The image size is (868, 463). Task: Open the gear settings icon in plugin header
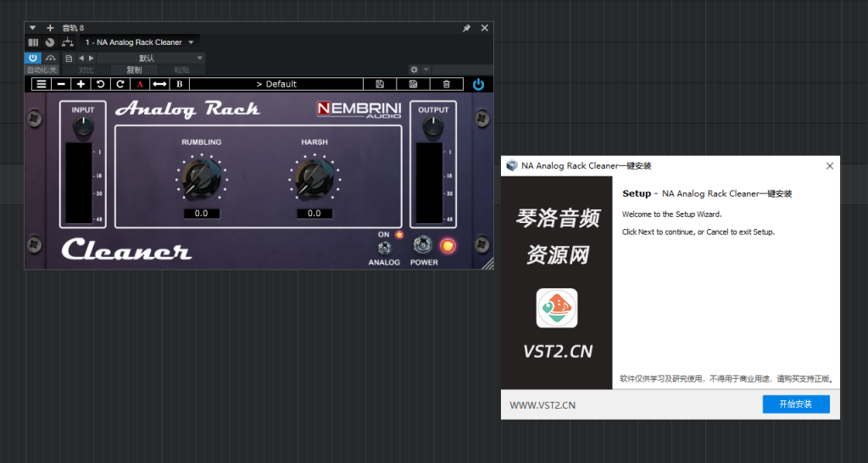pyautogui.click(x=414, y=70)
